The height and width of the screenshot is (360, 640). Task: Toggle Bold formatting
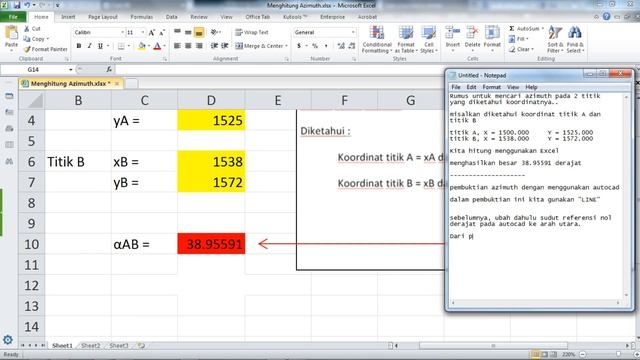click(79, 46)
